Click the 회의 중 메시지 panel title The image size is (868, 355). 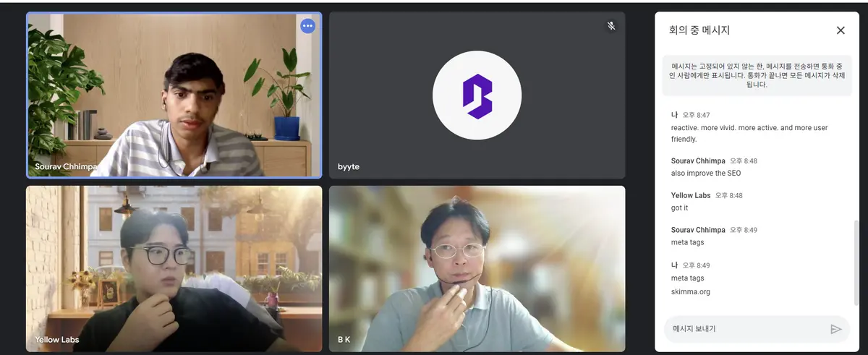(x=699, y=30)
